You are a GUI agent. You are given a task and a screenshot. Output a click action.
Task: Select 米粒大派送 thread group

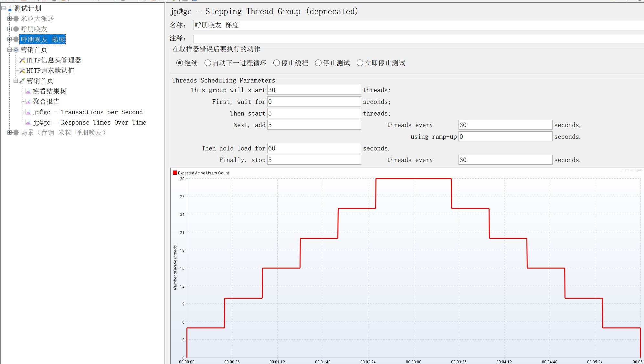click(37, 19)
